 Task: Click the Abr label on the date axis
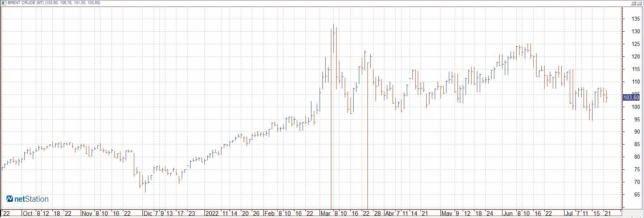pyautogui.click(x=389, y=213)
